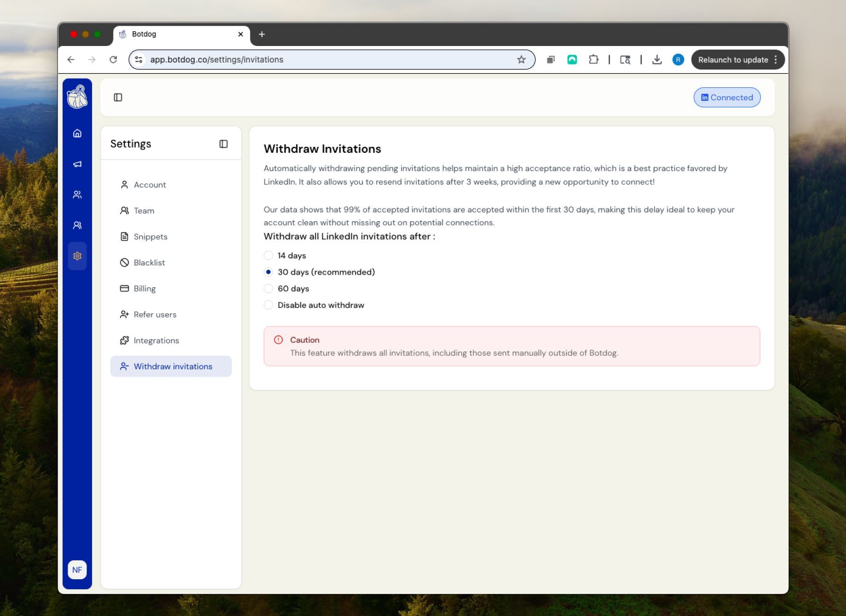Viewport: 846px width, 616px height.
Task: Select the 30 days (recommended) option
Action: tap(269, 272)
